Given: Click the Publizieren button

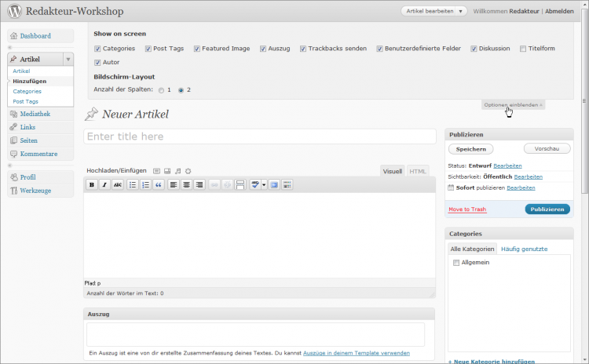Looking at the screenshot, I should [x=547, y=209].
